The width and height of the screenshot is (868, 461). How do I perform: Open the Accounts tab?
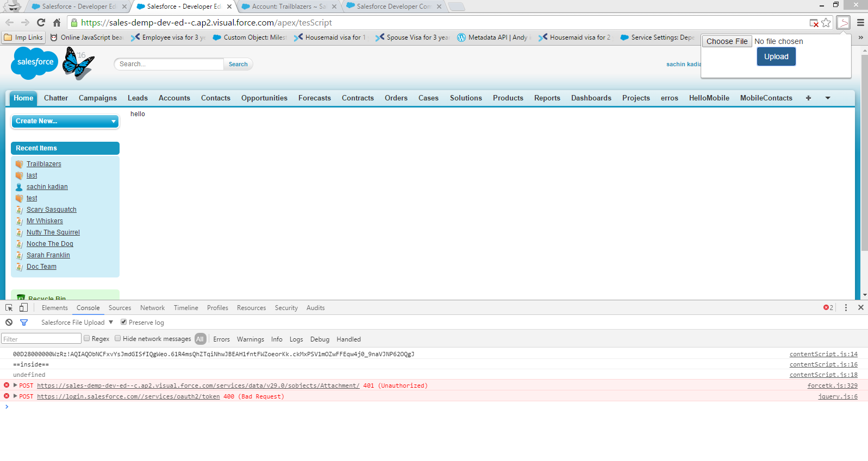coord(174,98)
